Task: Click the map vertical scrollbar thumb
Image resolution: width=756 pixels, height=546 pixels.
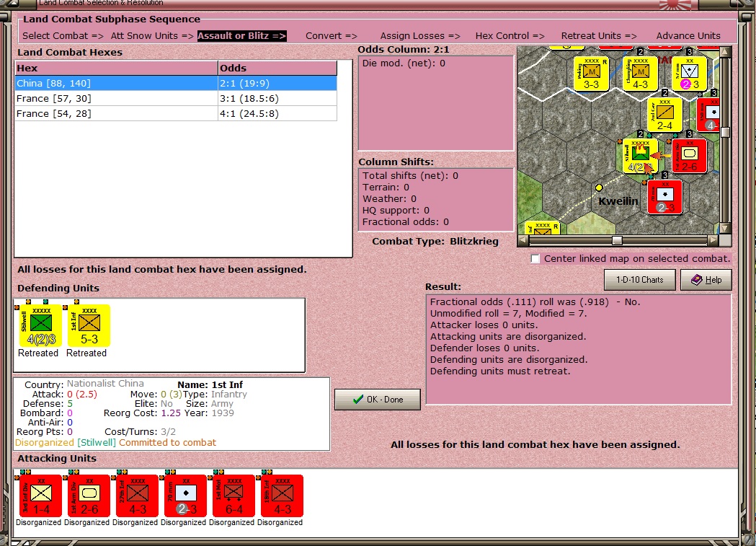Action: pos(725,133)
